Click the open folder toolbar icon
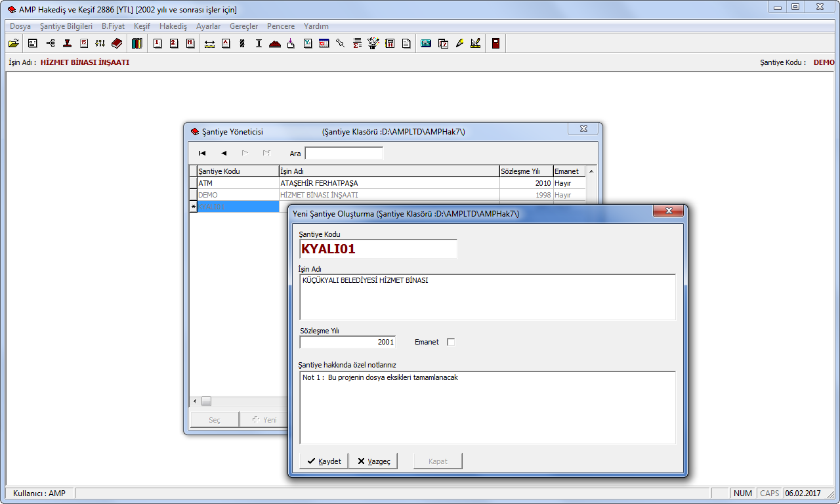The height and width of the screenshot is (504, 840). tap(13, 43)
